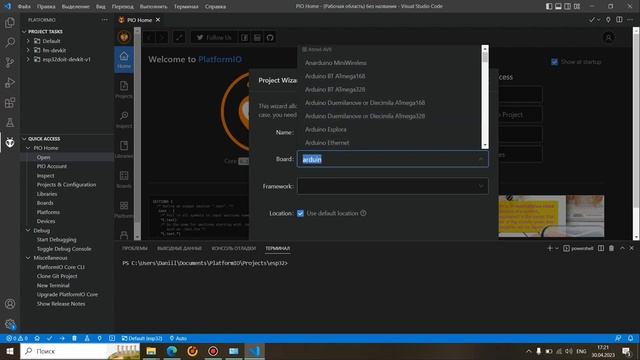Image resolution: width=640 pixels, height=360 pixels.
Task: Click PlatformIO Home icon in status bar
Action: tap(37, 338)
